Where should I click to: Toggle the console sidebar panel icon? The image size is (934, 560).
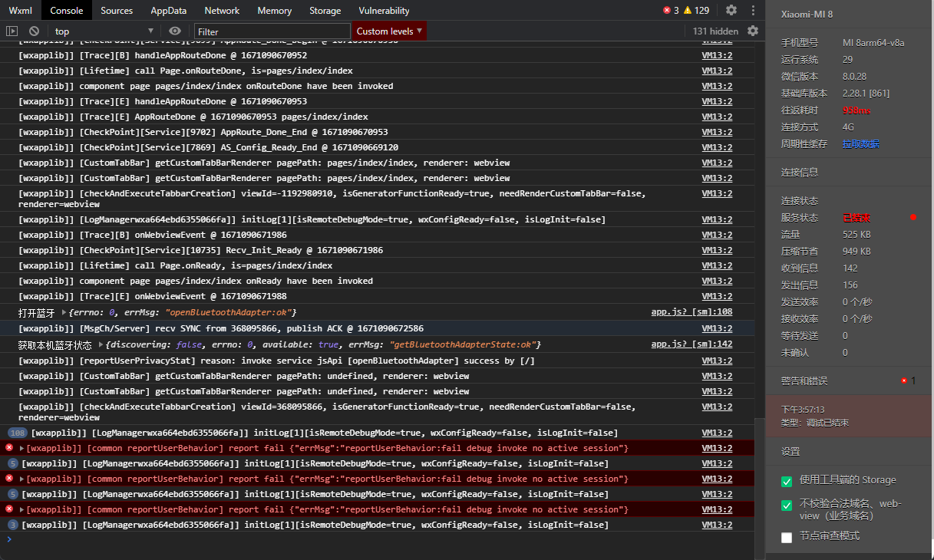(12, 31)
